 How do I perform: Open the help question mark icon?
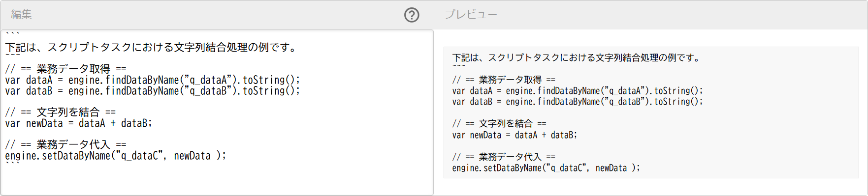tap(412, 15)
